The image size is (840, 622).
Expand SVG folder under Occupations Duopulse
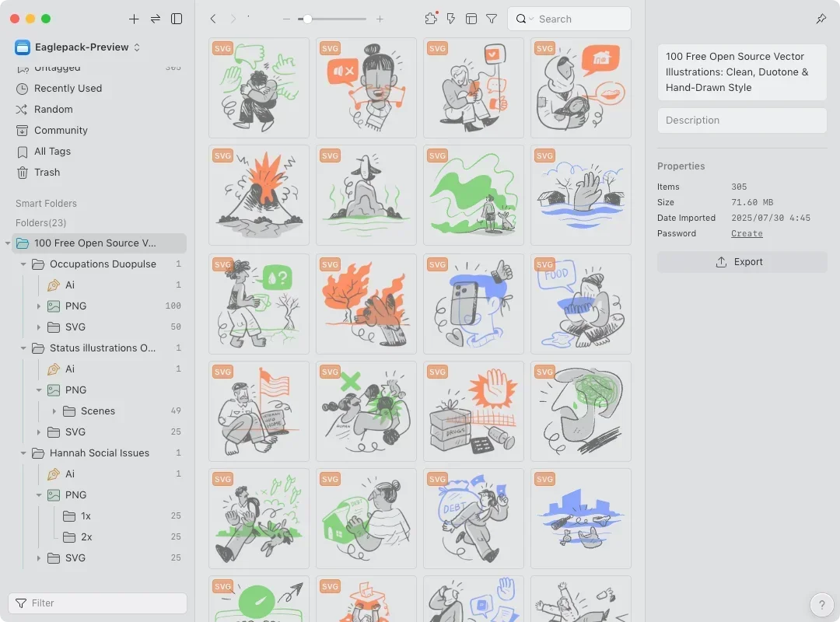click(x=39, y=327)
